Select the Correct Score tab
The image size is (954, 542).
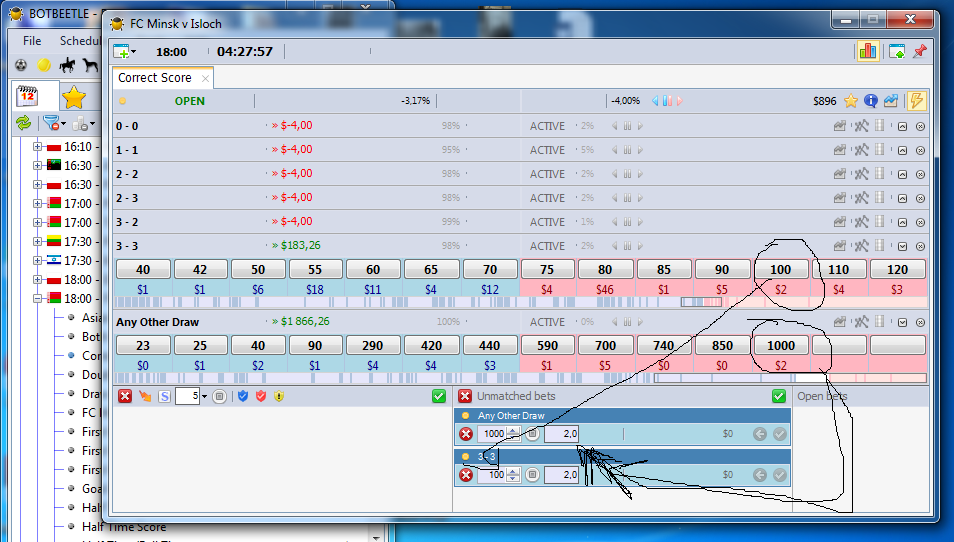pos(155,78)
